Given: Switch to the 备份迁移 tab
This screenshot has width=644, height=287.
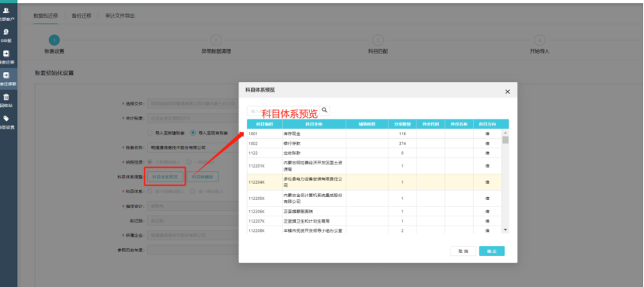Looking at the screenshot, I should coord(81,16).
